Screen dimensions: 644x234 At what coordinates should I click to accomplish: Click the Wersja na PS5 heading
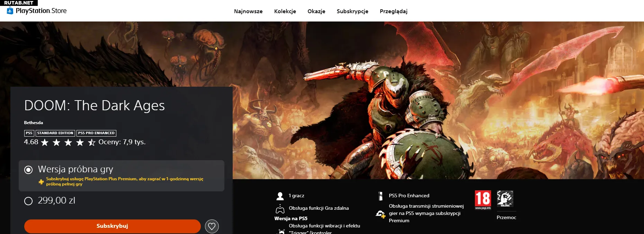pyautogui.click(x=291, y=218)
